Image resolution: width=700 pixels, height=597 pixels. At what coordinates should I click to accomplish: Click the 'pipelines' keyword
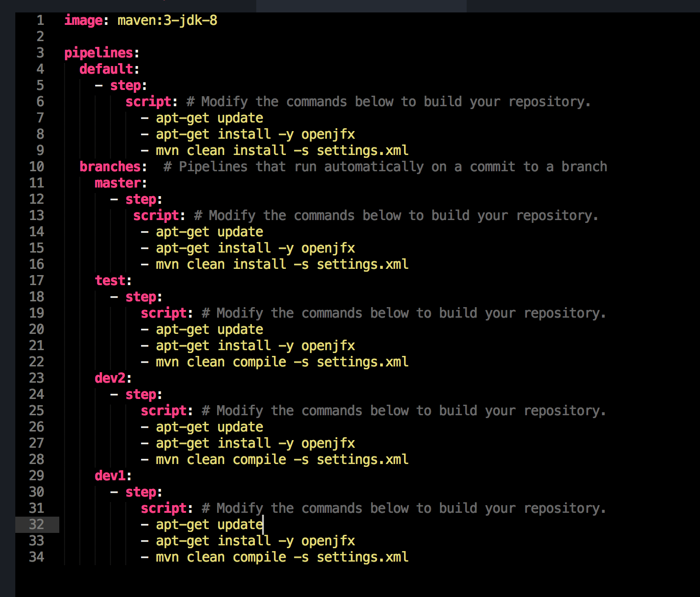click(x=98, y=53)
